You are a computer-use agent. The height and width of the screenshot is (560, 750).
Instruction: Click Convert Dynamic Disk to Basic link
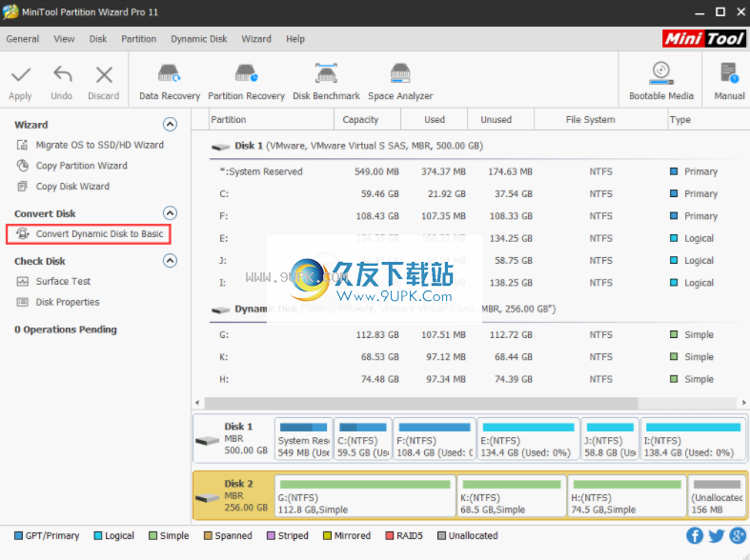click(x=99, y=233)
